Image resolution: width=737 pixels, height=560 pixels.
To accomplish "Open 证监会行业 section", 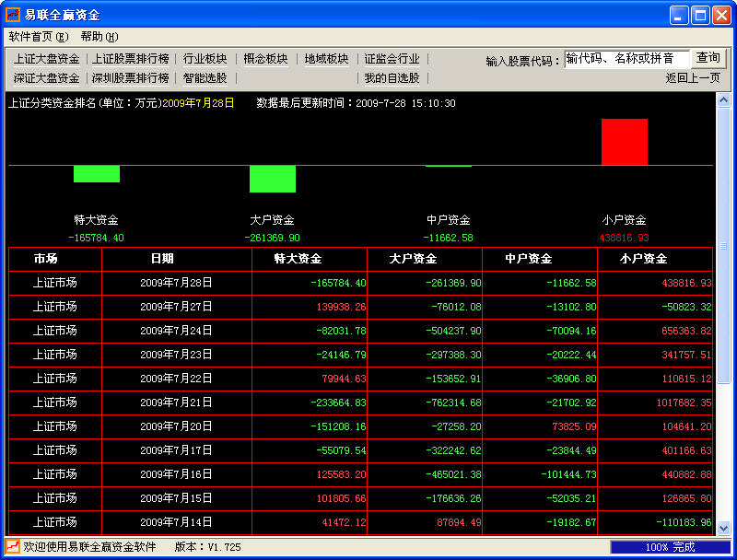I will point(392,59).
